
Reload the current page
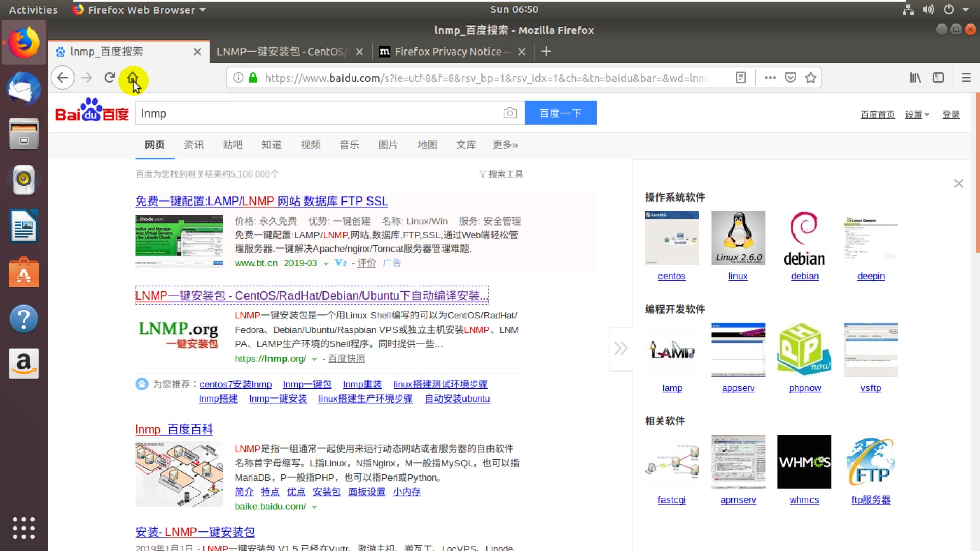click(110, 78)
